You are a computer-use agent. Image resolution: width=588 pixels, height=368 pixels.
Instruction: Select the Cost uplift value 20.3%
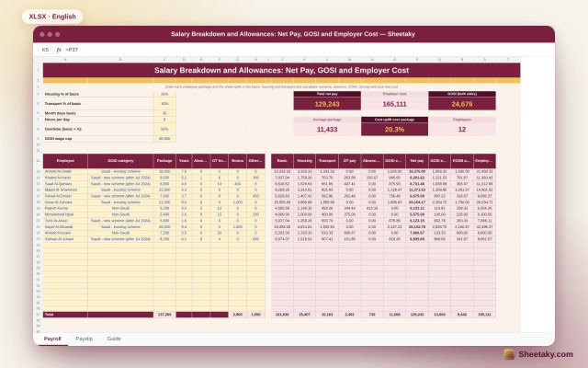(x=394, y=129)
